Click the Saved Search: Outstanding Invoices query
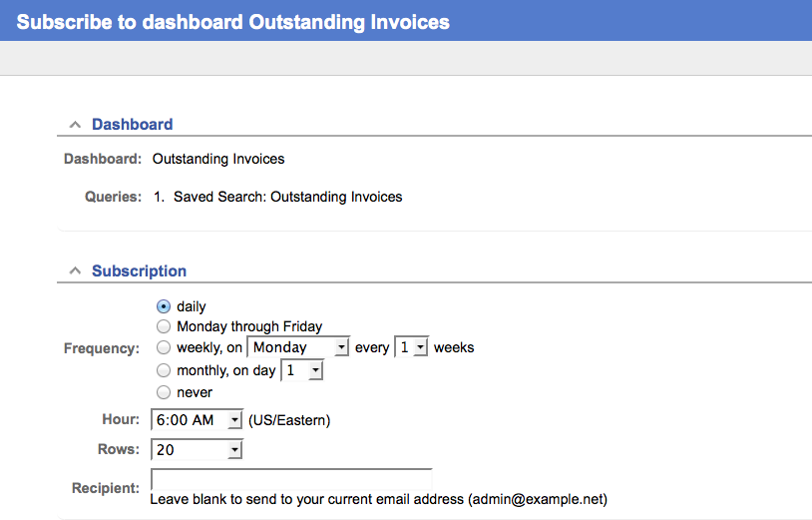The height and width of the screenshot is (520, 812). click(287, 197)
